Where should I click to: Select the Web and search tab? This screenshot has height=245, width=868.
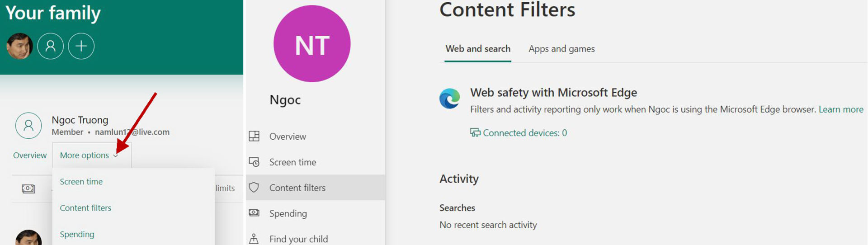[478, 49]
